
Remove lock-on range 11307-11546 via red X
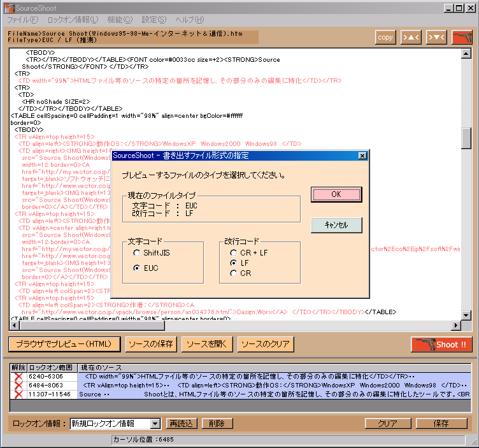click(x=18, y=394)
